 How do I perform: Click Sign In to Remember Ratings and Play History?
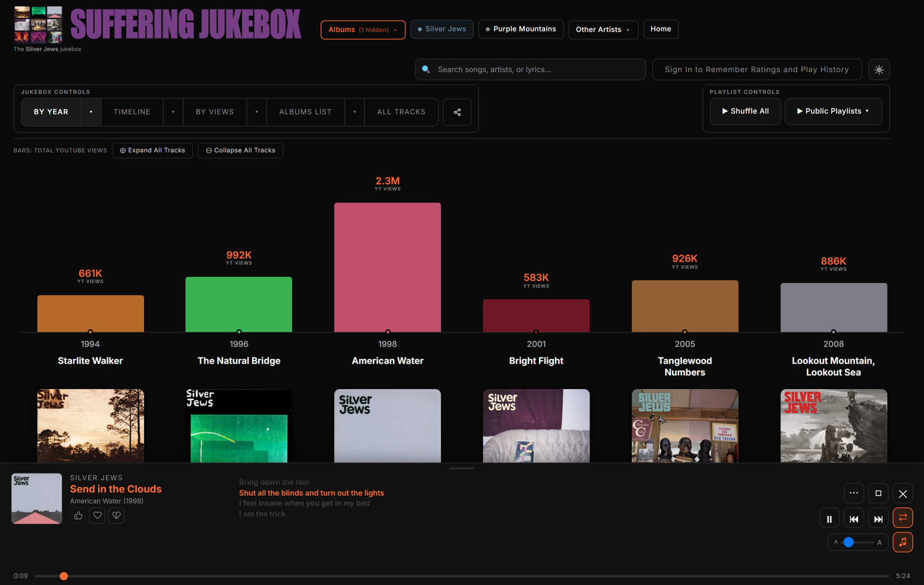(x=757, y=70)
